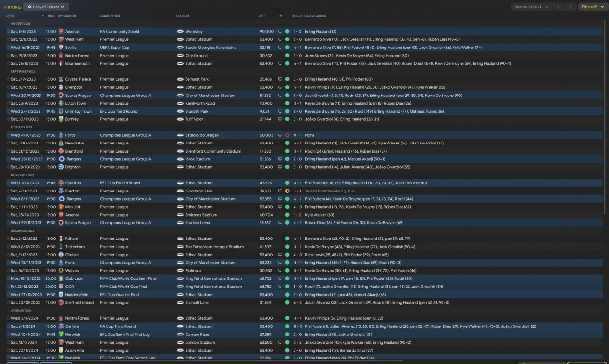Sort fixtures by the Date column header
Screen dimensions: 609x364
tap(10, 16)
